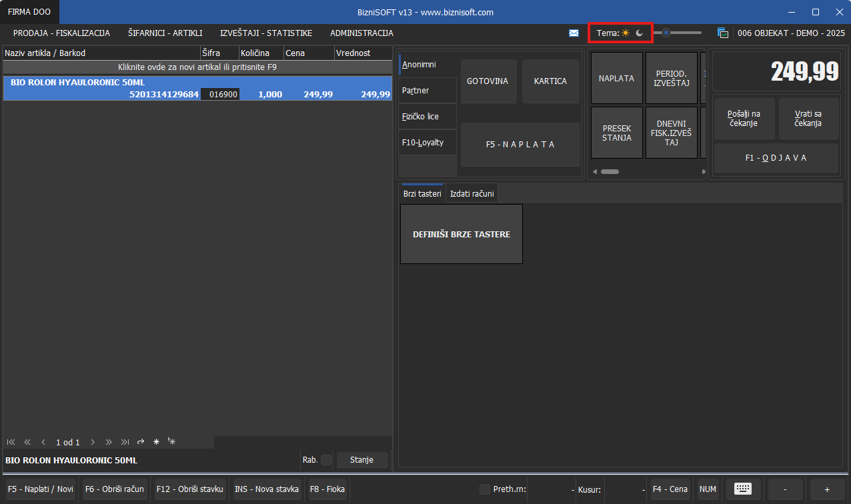The image size is (851, 504).
Task: Adjust the zoom slider next to Tema
Action: click(x=666, y=33)
